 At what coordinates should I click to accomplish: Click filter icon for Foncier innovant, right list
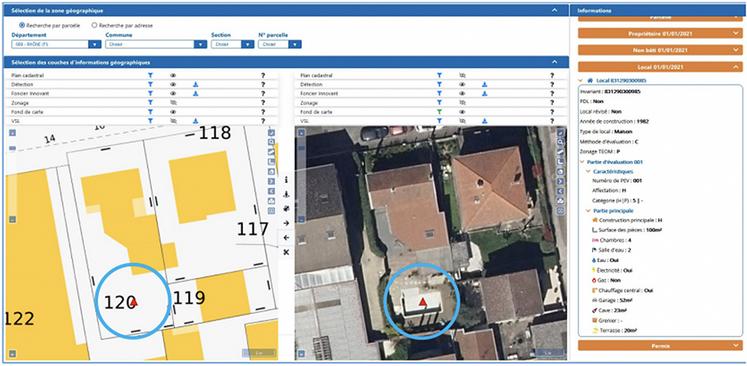(x=440, y=93)
